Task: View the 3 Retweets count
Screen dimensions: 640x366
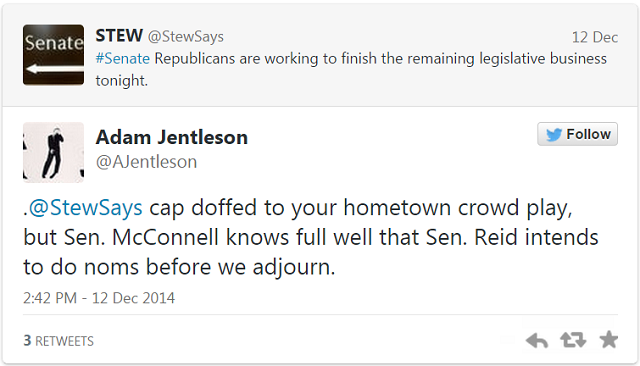Action: click(58, 341)
